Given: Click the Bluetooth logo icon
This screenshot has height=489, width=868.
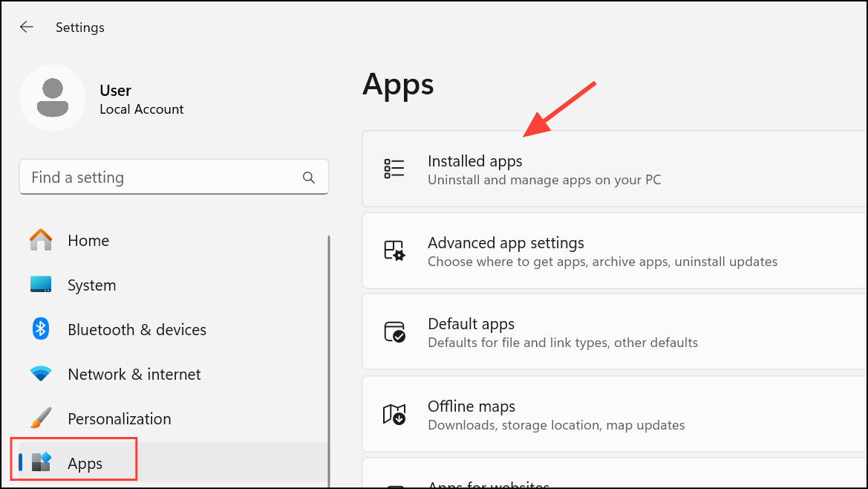Looking at the screenshot, I should (40, 329).
